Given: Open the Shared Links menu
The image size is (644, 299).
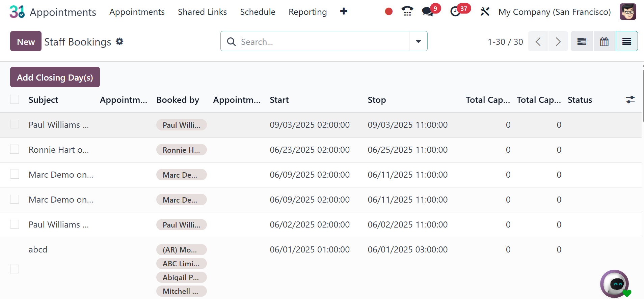Looking at the screenshot, I should point(202,12).
